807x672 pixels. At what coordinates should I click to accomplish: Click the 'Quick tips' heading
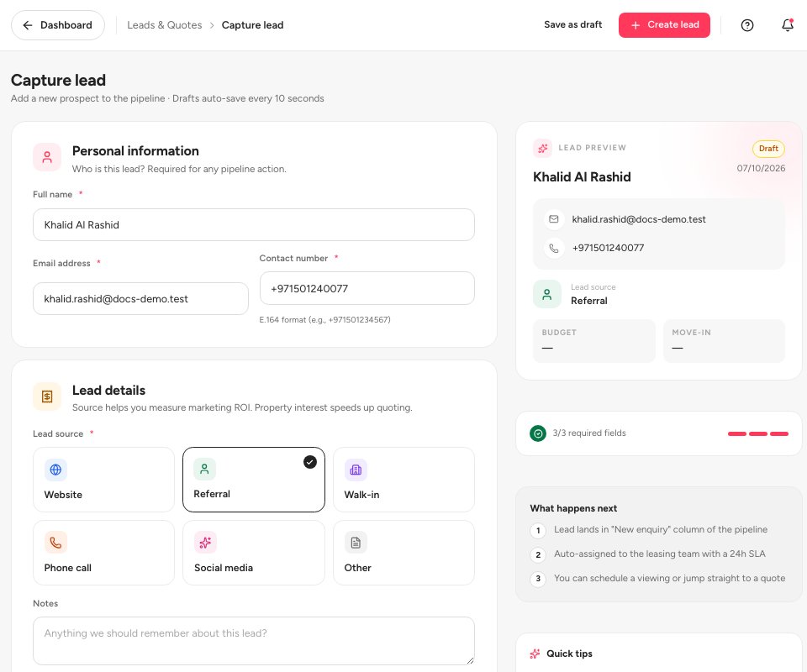(569, 654)
